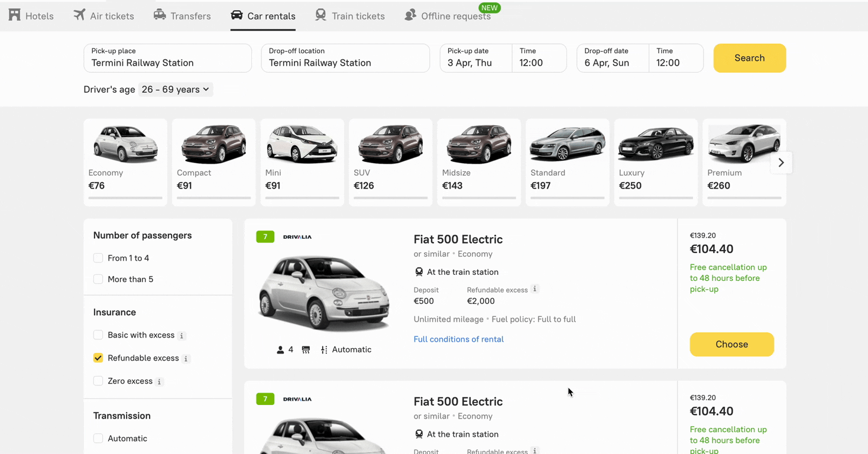Enable the From 1 to 4 passengers filter
The height and width of the screenshot is (454, 868).
[98, 258]
